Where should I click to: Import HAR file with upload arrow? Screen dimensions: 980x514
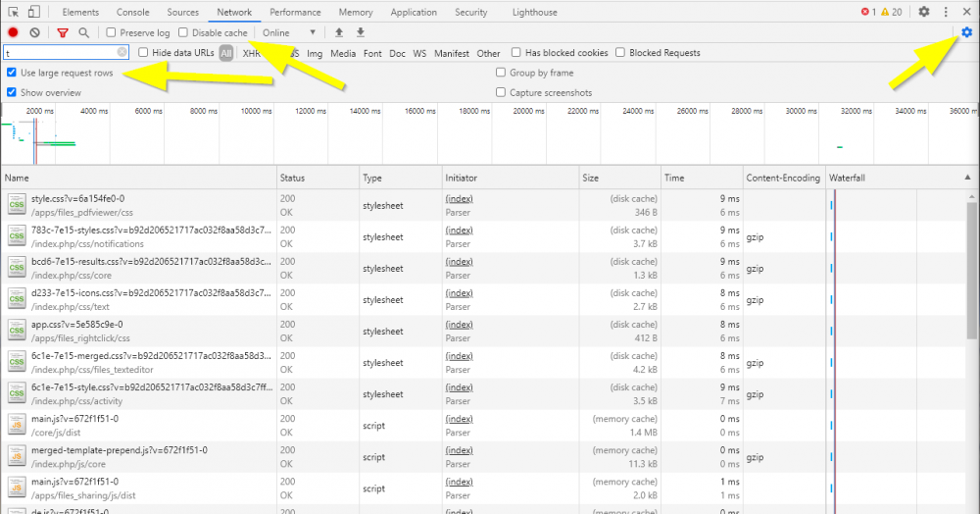[x=339, y=32]
